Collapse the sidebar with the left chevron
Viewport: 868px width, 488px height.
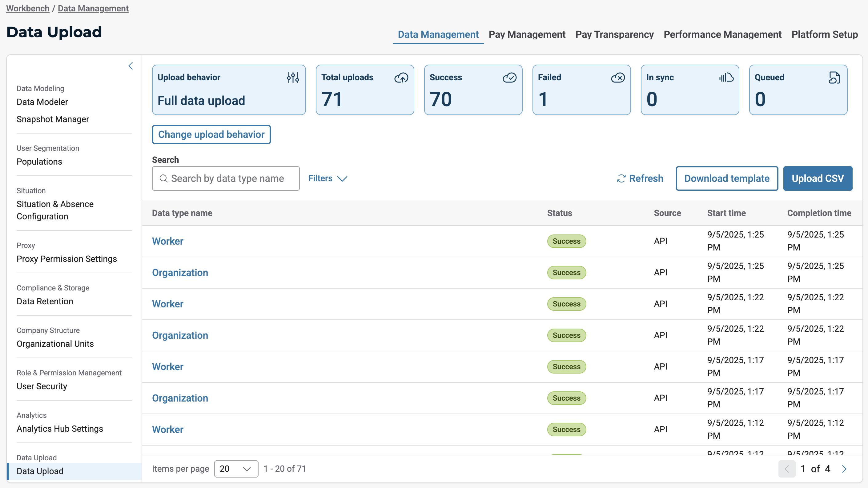pos(131,66)
